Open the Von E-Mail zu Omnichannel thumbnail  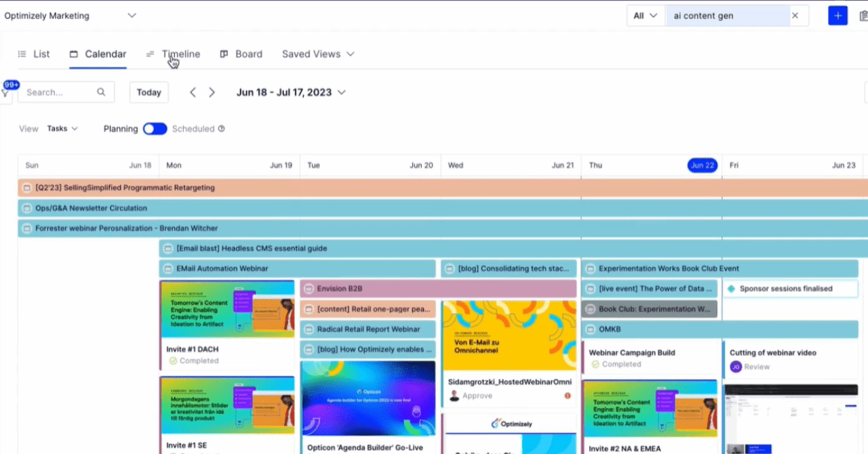click(x=509, y=335)
